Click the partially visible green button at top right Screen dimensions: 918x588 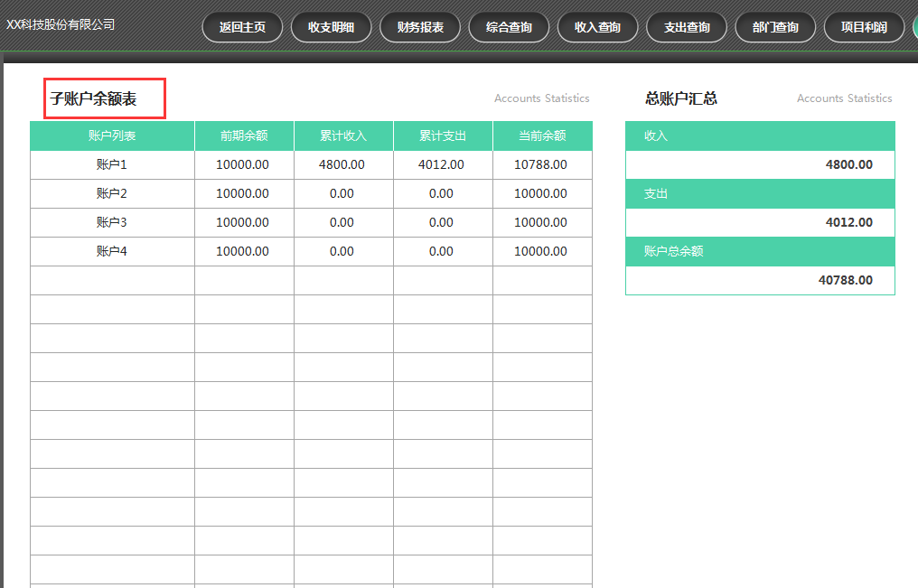point(913,26)
